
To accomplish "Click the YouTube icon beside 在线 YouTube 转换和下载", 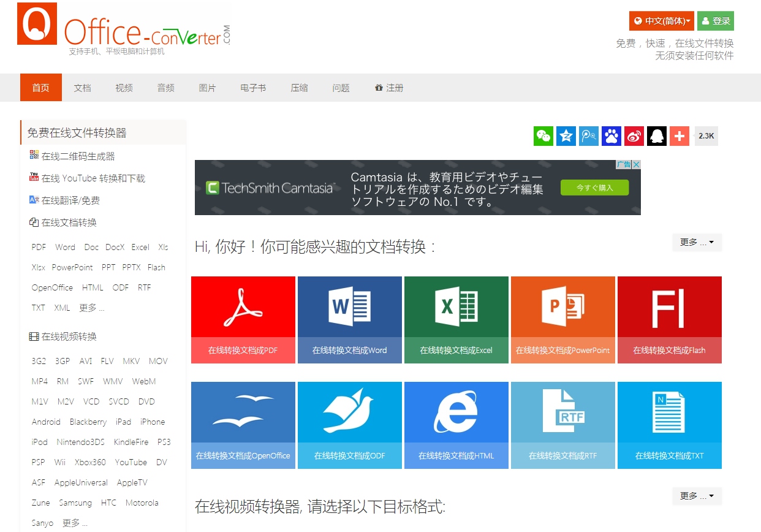I will tap(34, 177).
